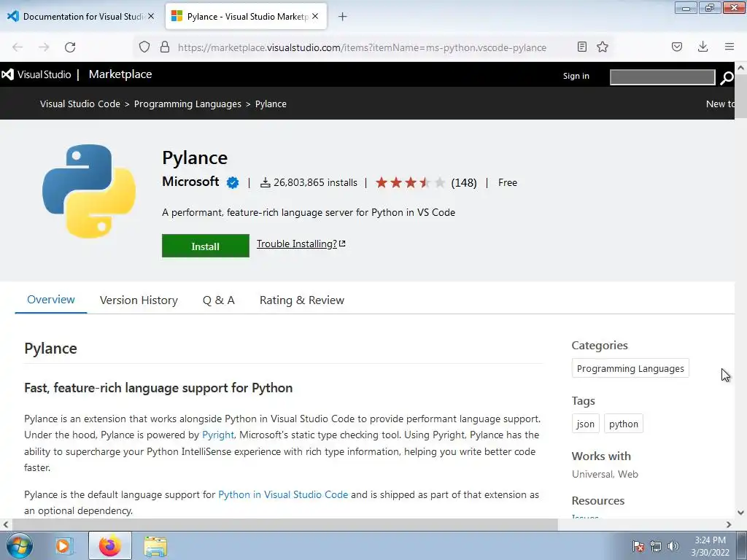This screenshot has height=560, width=747.
Task: Open the Windows Start menu
Action: point(20,545)
